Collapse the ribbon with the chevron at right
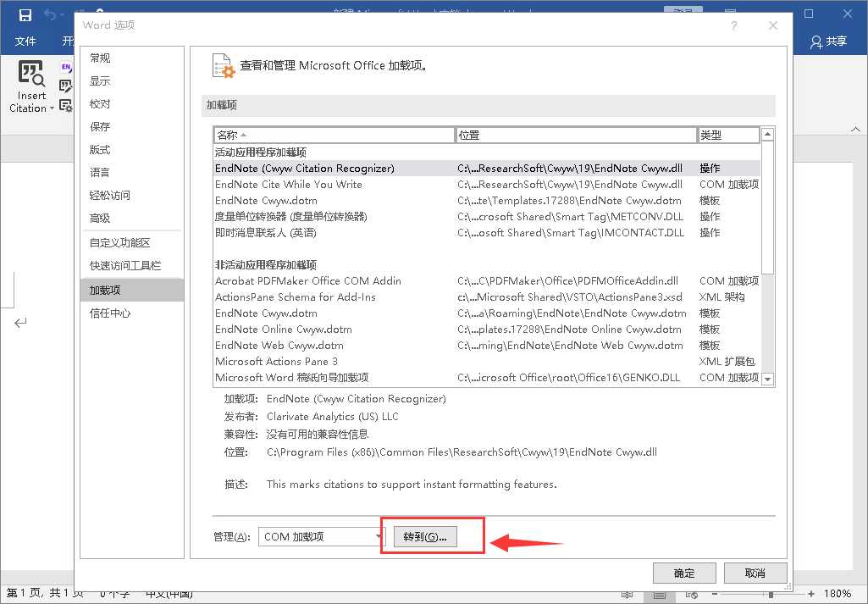This screenshot has width=868, height=604. click(856, 129)
